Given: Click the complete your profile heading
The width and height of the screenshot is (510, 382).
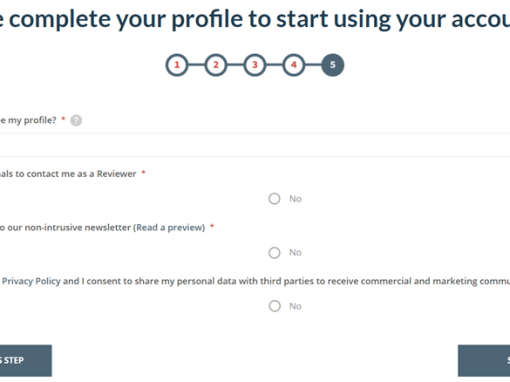Looking at the screenshot, I should pyautogui.click(x=255, y=19).
